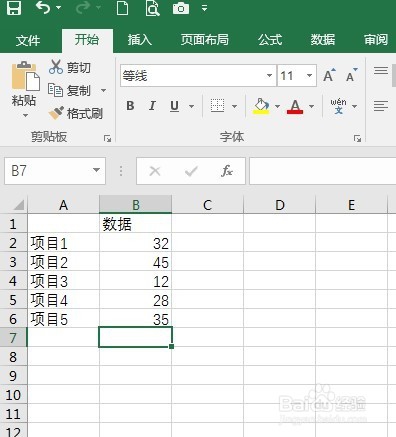The width and height of the screenshot is (396, 437).
Task: Open the 审阅 tab
Action: point(376,40)
